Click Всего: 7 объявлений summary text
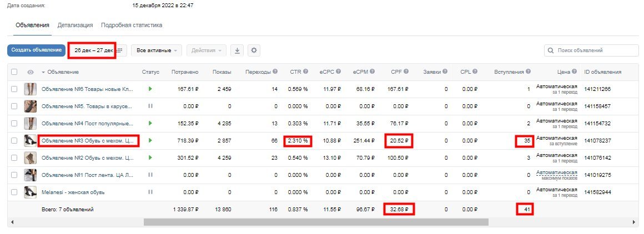Viewport: 644px width, 234px height. coord(68,210)
